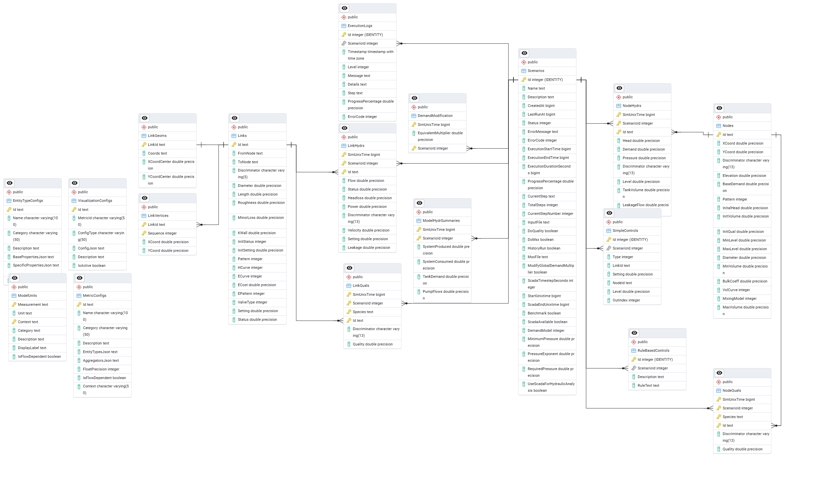Select the 'Message text' column in ExecutionLogs
This screenshot has height=504, width=831.
[x=367, y=76]
